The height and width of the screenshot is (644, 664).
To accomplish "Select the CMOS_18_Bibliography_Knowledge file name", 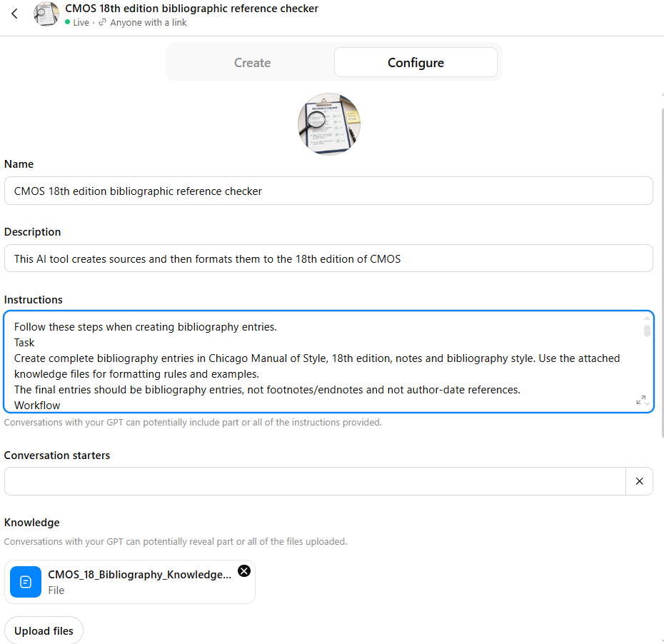I will point(140,575).
